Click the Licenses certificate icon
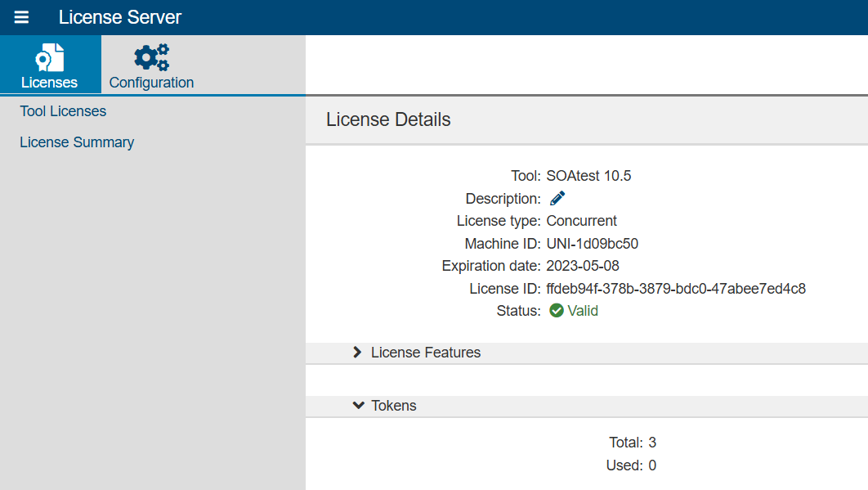 click(50, 57)
